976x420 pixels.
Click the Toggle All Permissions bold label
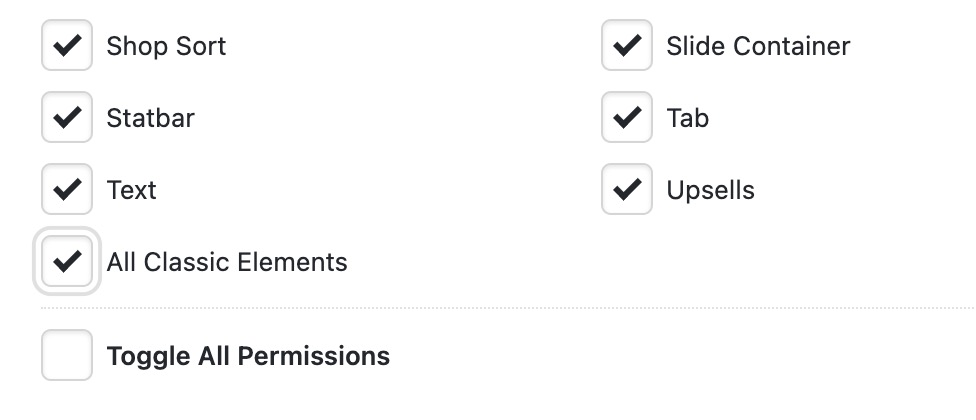[x=248, y=355]
